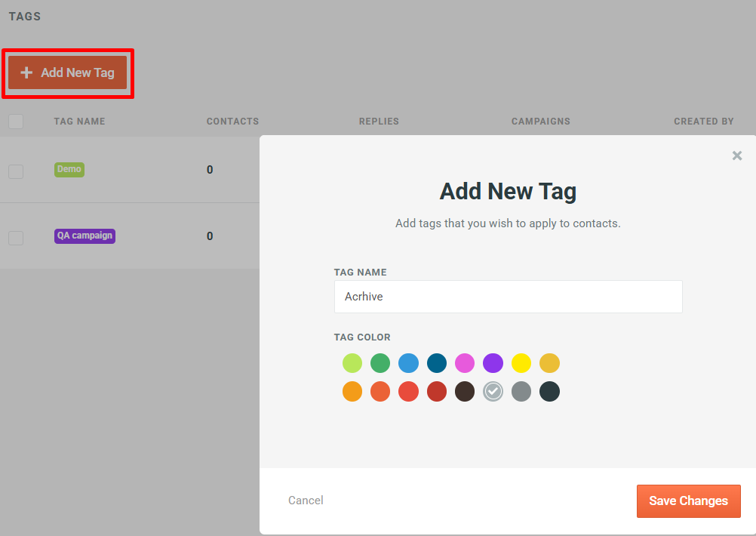Toggle the select-all tags checkbox
The height and width of the screenshot is (536, 756).
click(16, 121)
